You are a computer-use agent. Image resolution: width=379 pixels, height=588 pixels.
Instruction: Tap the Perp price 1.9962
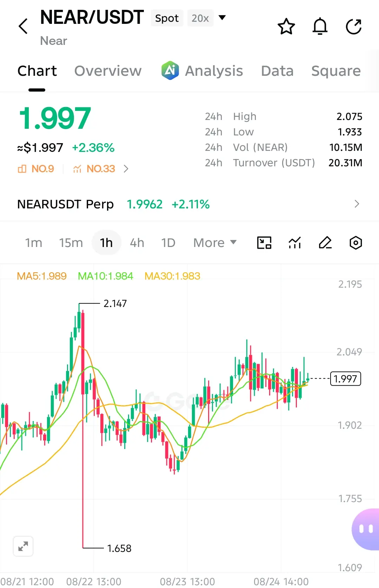145,204
